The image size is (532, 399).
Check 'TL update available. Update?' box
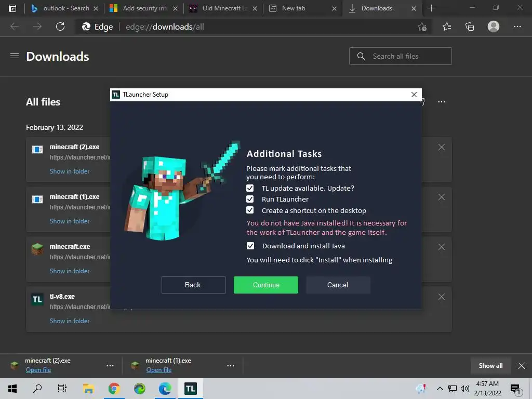(250, 188)
